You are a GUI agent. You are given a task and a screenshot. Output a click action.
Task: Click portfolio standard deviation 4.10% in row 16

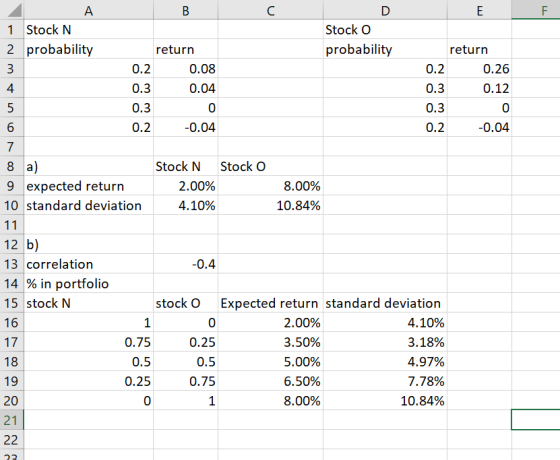[x=385, y=322]
